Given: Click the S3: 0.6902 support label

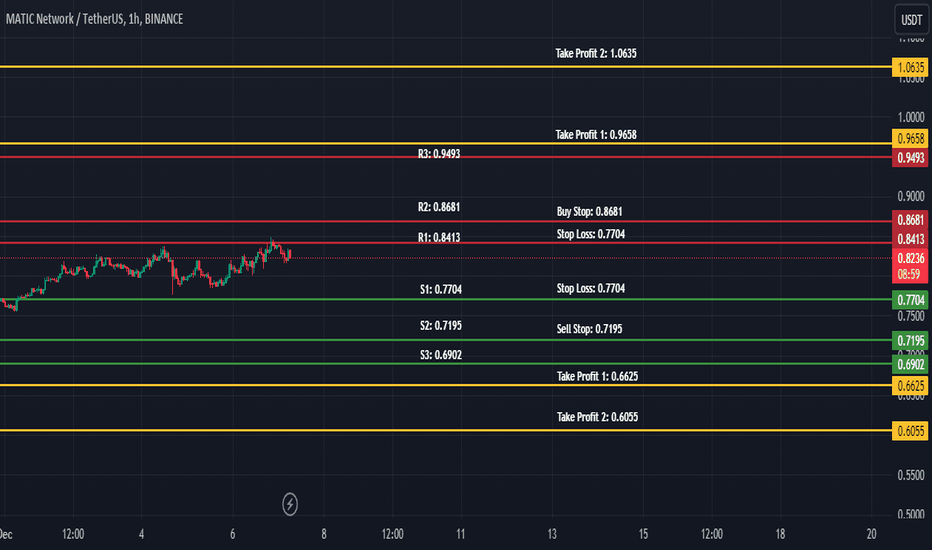Looking at the screenshot, I should (440, 355).
